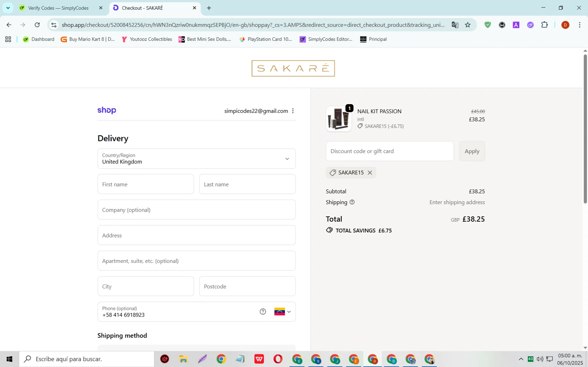The width and height of the screenshot is (588, 367).
Task: Open phone number help icon
Action: (x=263, y=312)
